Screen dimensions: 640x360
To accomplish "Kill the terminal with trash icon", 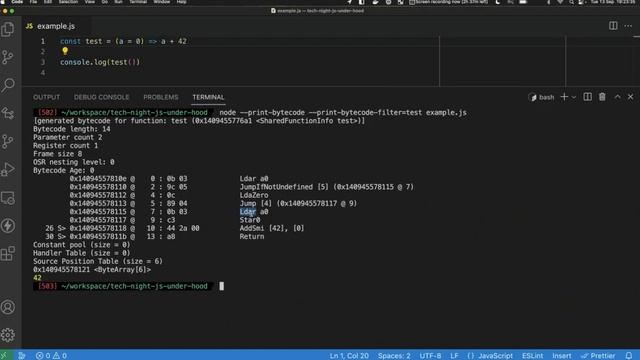I will click(x=602, y=97).
